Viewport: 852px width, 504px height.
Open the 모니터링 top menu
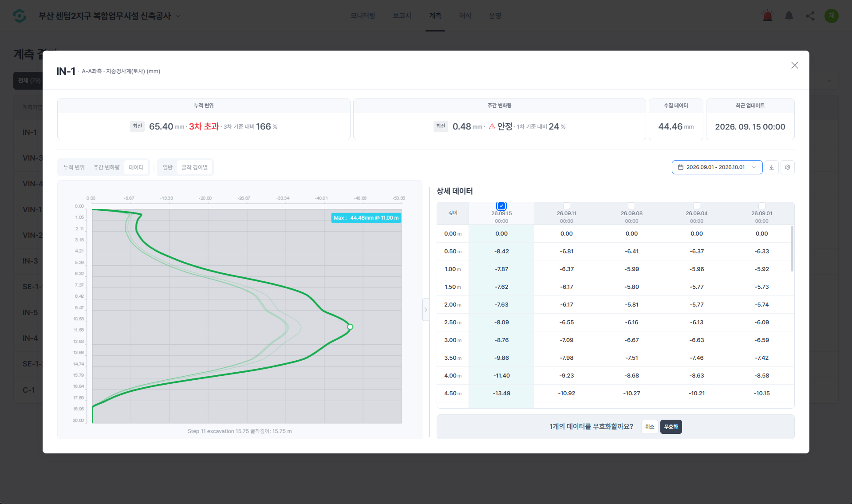(363, 16)
